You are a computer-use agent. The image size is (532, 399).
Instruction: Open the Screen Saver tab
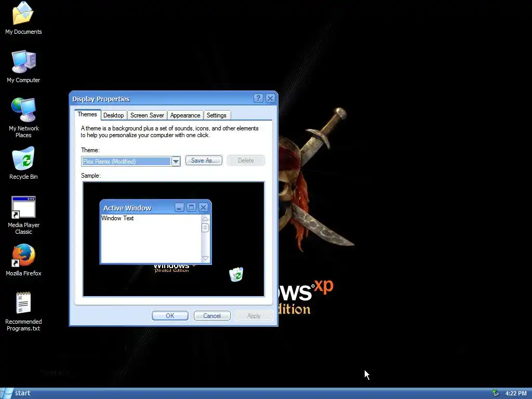pyautogui.click(x=147, y=115)
